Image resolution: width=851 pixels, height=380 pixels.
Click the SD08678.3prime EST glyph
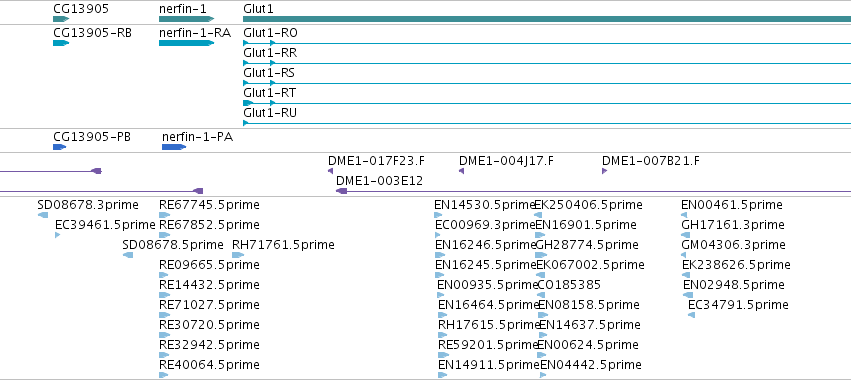pyautogui.click(x=43, y=215)
